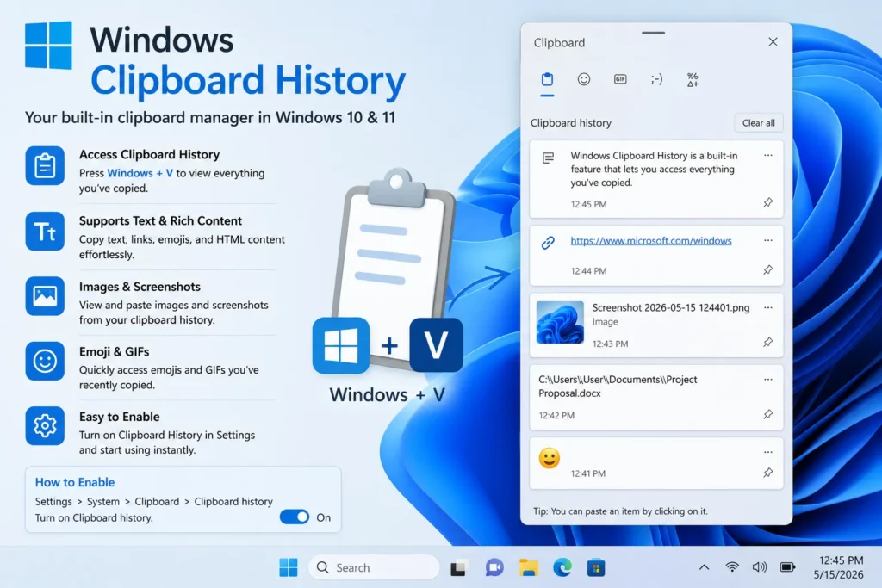Click the taskbar Search box
Viewport: 882px width, 588px height.
click(374, 567)
